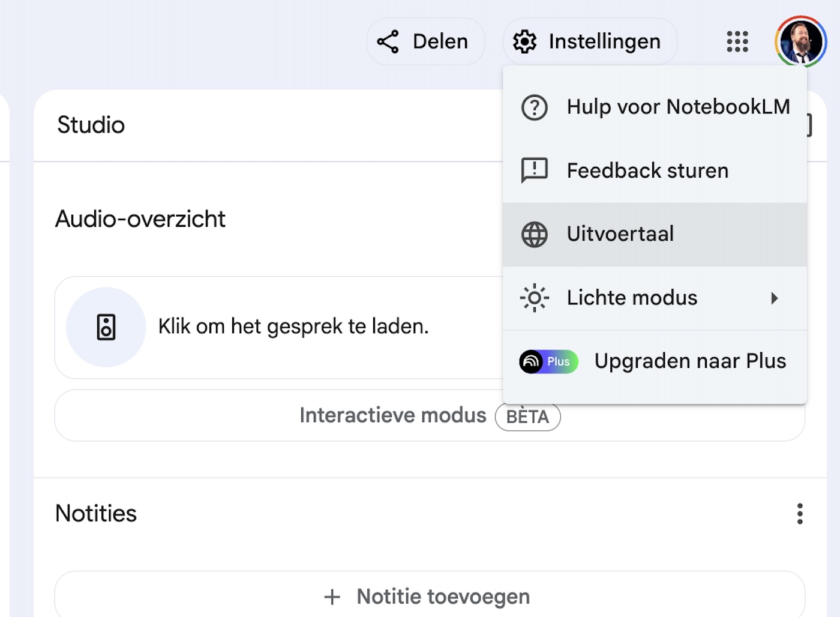Click the question-mark help icon
Image resolution: width=840 pixels, height=617 pixels.
point(534,108)
